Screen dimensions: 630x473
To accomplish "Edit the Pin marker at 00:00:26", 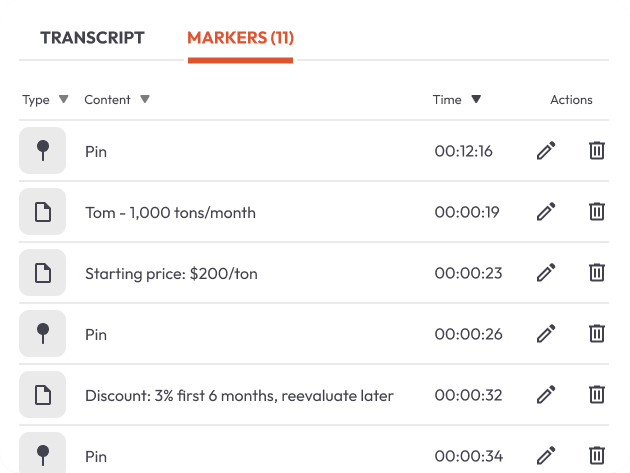I will point(546,334).
